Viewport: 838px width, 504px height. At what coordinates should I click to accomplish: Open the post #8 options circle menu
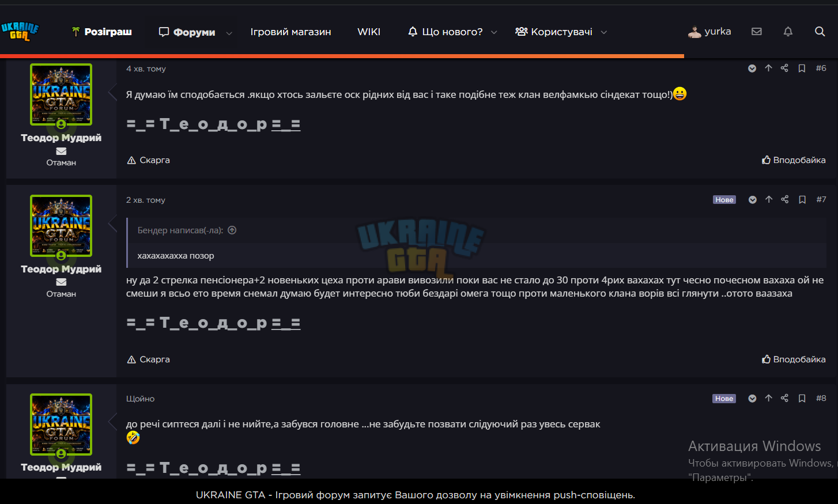[x=752, y=399]
